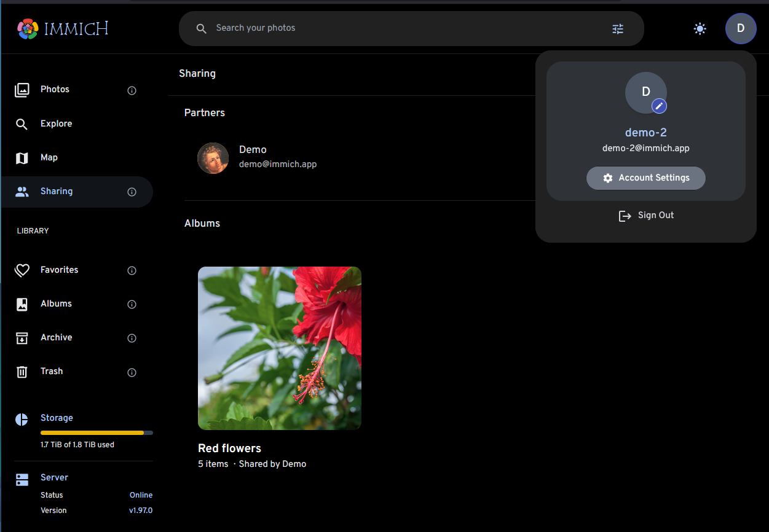Go to the Map view
Viewport: 769px width, 532px height.
49,158
